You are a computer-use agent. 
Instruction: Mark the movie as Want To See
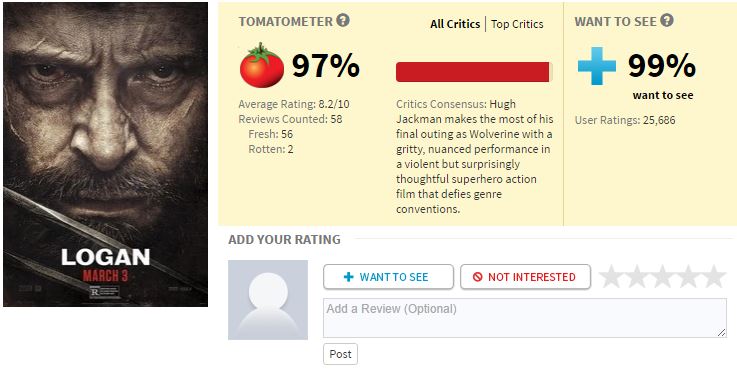(x=388, y=276)
